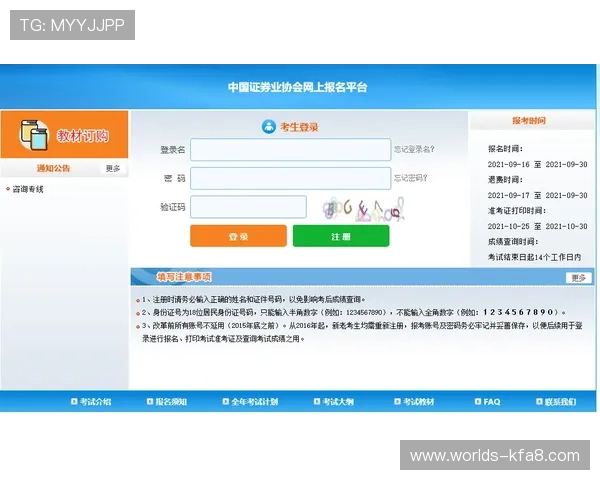Focus the 密码 input field
This screenshot has height=480, width=600.
[x=290, y=178]
